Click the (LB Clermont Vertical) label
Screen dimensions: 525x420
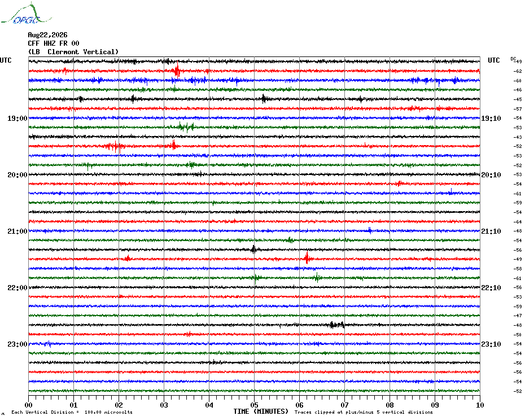[73, 52]
